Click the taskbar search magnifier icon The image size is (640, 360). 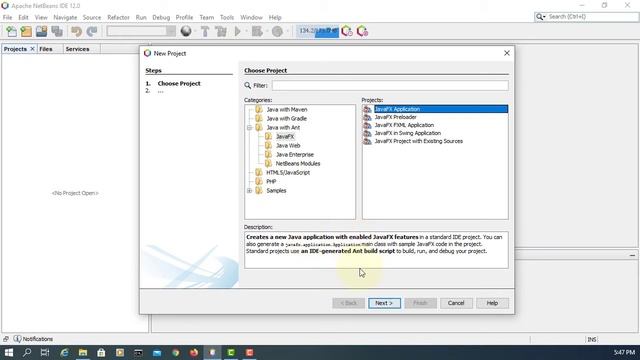[27, 352]
